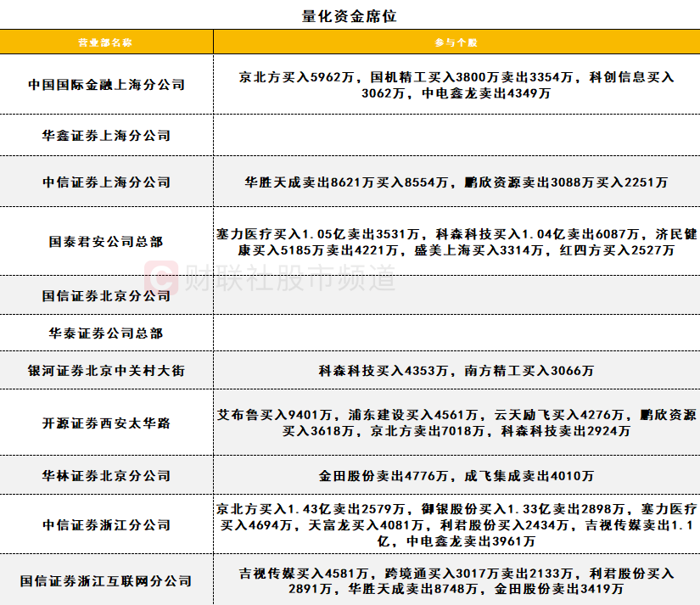700x605 pixels.
Task: Select the cell starting 京北方买入5962万
Action: pyautogui.click(x=456, y=85)
